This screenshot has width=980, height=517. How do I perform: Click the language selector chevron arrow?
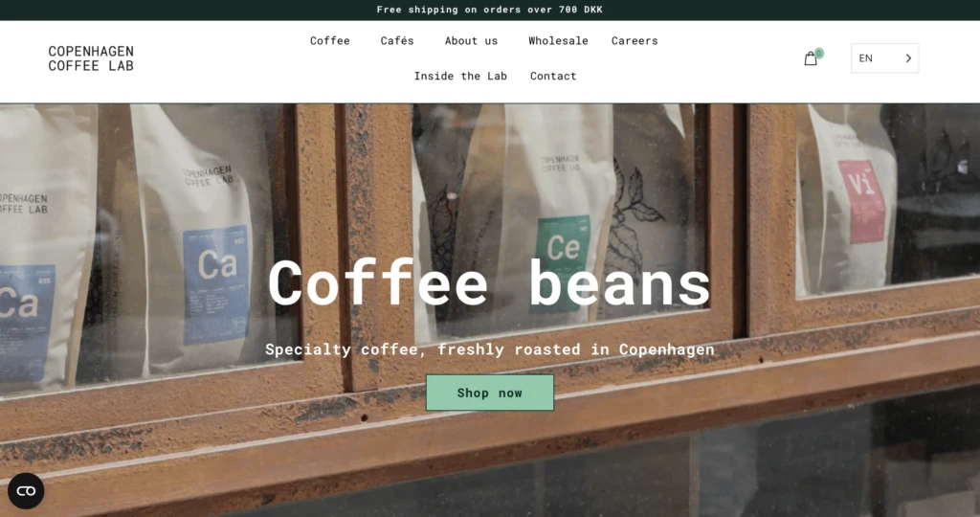908,58
